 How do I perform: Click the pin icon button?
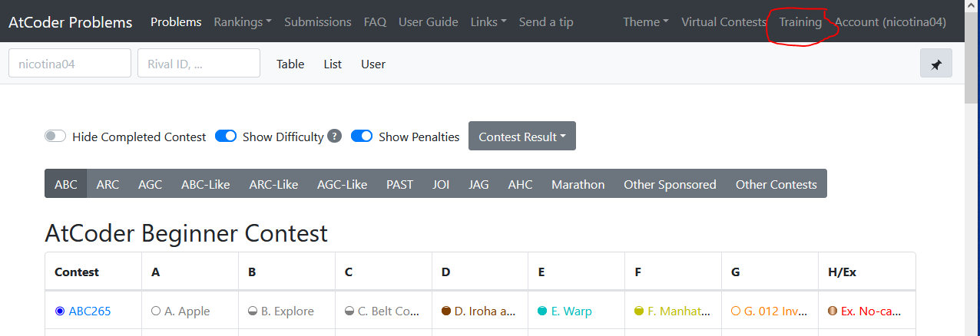coord(935,64)
